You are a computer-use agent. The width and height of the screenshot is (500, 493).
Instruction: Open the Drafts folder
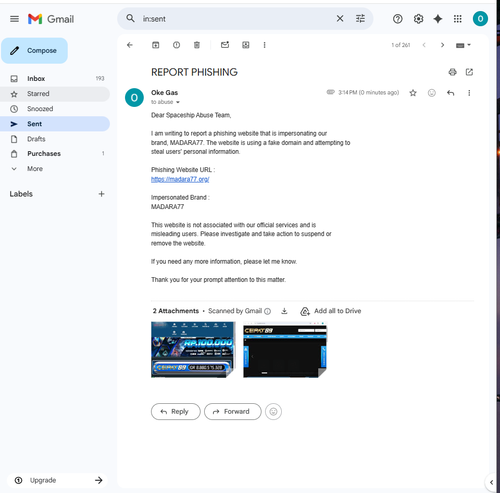click(55, 139)
